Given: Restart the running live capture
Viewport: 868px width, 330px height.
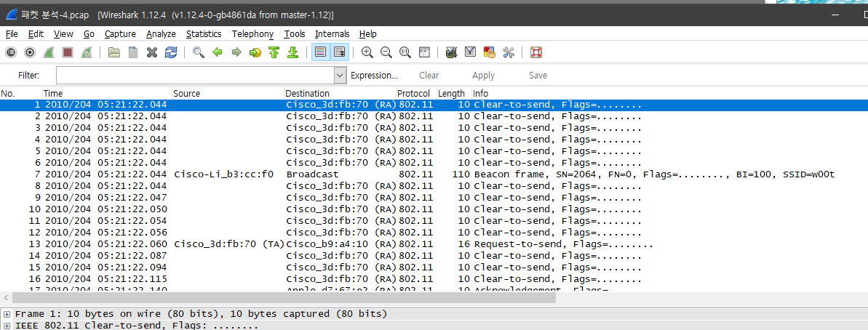Looking at the screenshot, I should [87, 52].
